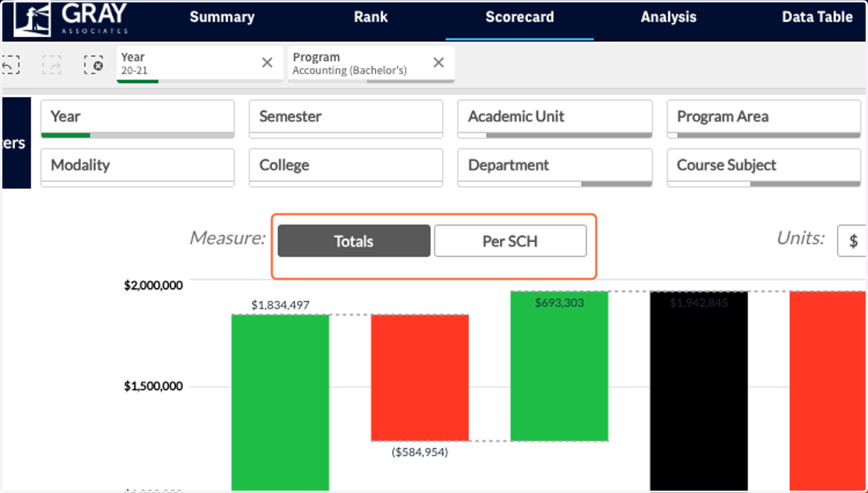Screen dimensions: 868x493
Task: Open the Modality filter
Action: (137, 168)
